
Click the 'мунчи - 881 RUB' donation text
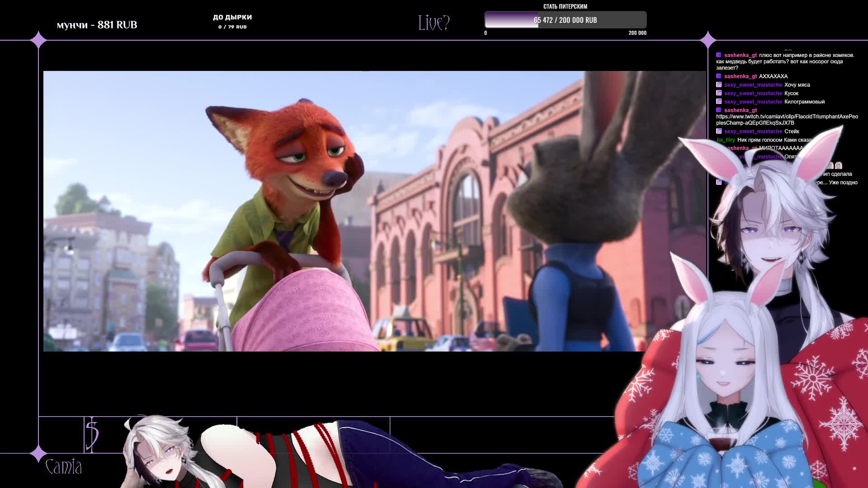[97, 25]
